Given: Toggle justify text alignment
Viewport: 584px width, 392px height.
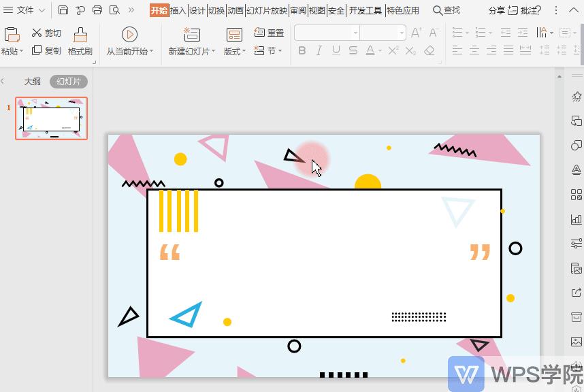Looking at the screenshot, I should coord(509,49).
